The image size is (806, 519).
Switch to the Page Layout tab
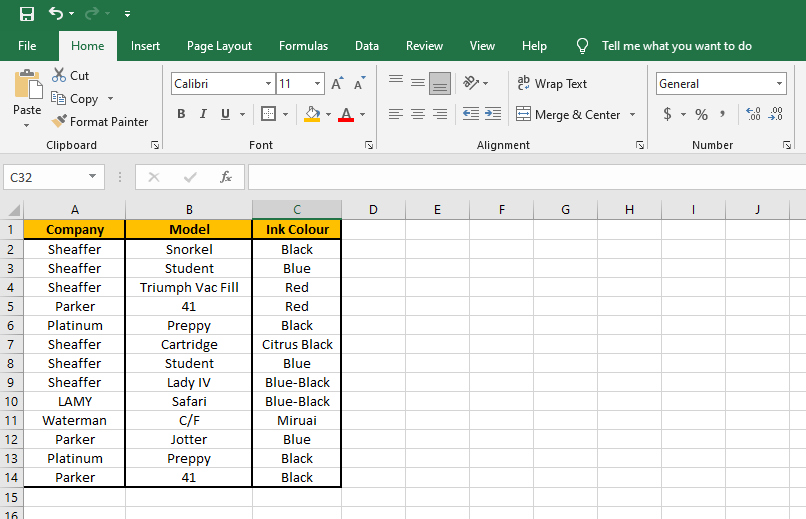(219, 46)
